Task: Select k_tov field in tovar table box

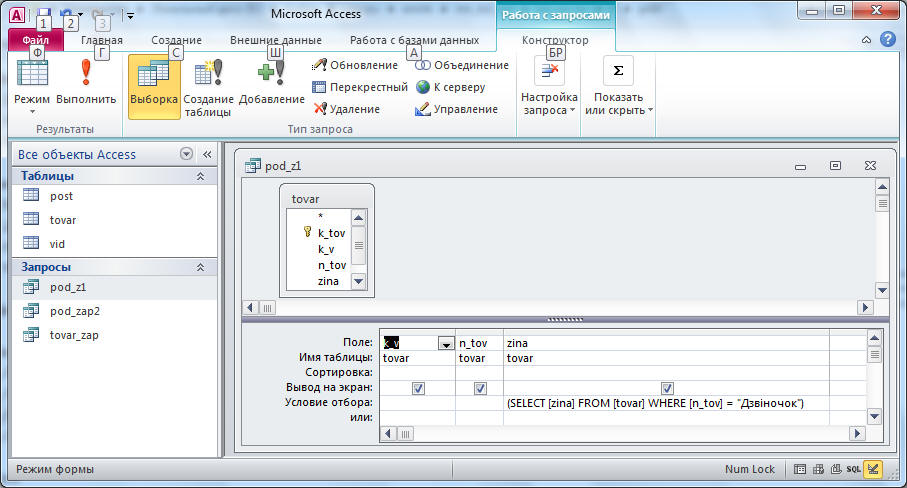Action: pos(331,233)
